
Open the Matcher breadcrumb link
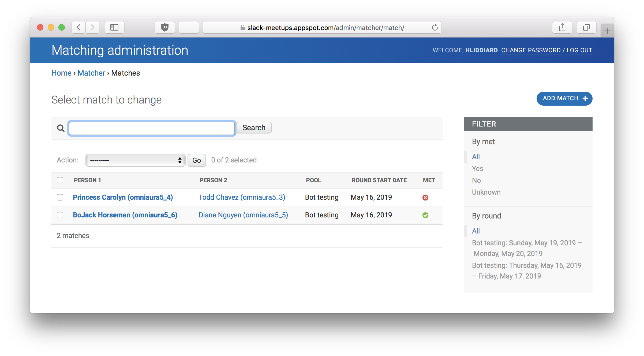click(91, 73)
